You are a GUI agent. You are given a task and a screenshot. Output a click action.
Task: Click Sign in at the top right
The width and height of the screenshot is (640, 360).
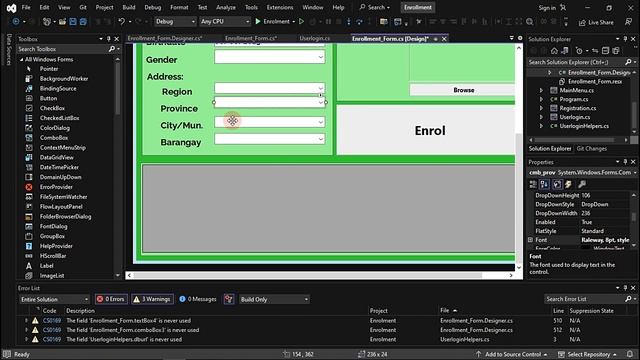[x=547, y=8]
